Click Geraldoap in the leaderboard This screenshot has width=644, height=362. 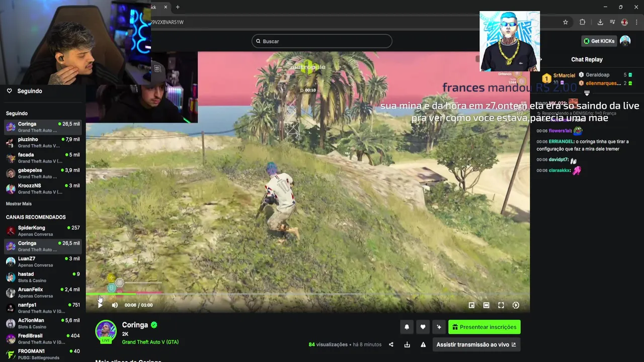(x=597, y=75)
